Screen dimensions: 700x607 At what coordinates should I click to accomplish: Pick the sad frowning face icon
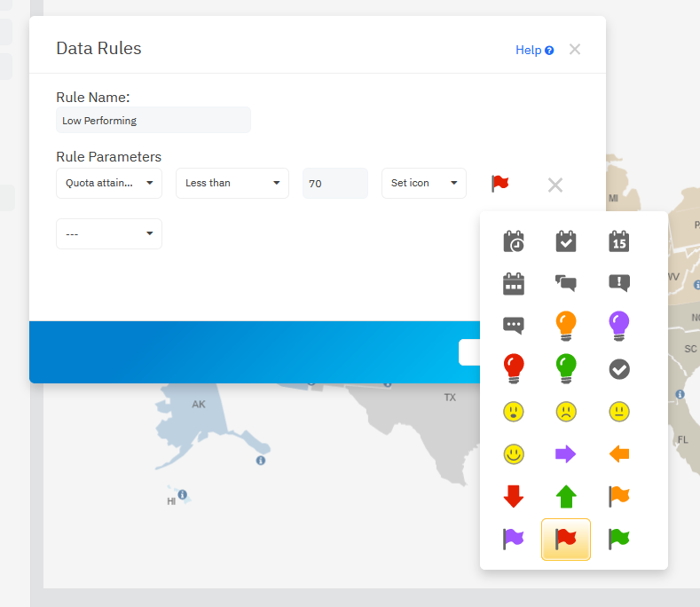(565, 412)
